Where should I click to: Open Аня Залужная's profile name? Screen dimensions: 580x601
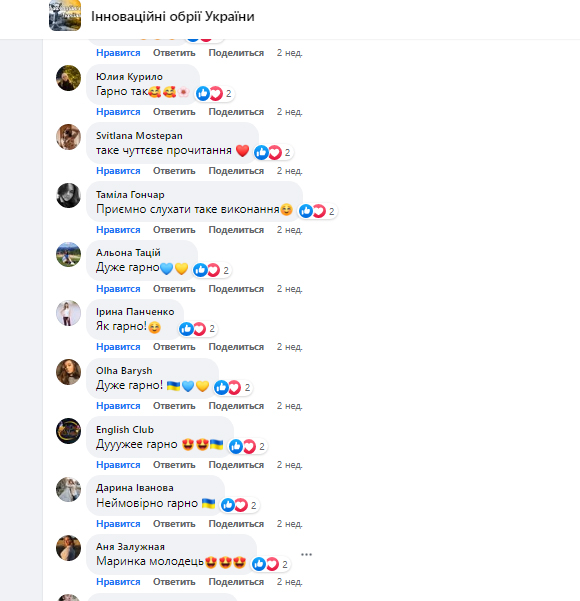130,547
